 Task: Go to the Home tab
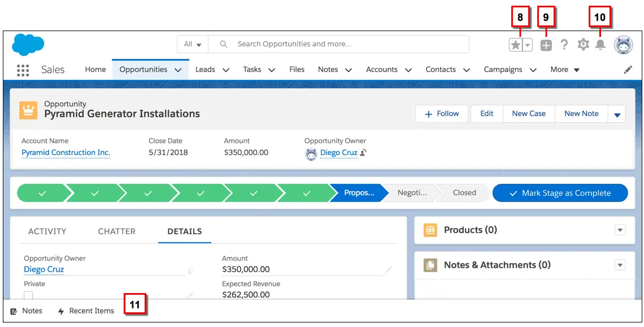tap(95, 70)
